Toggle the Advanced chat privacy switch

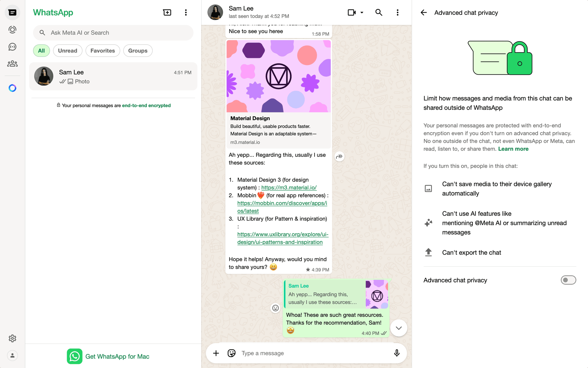568,280
